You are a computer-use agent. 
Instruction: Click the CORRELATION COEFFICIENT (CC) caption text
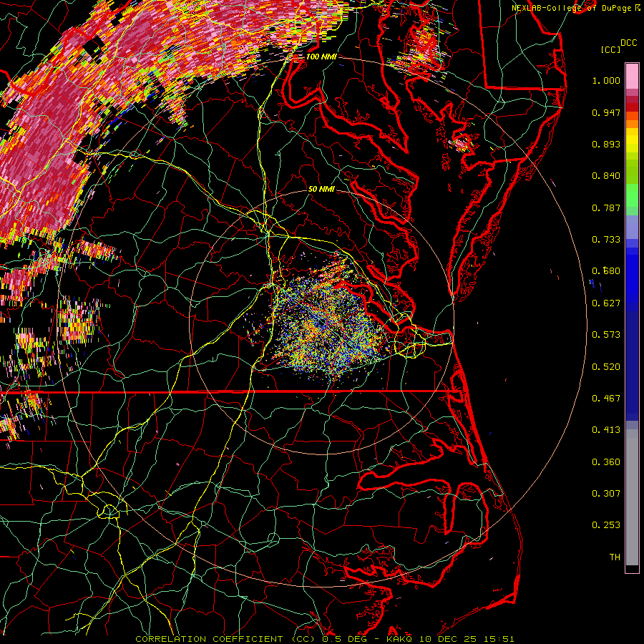(225, 639)
